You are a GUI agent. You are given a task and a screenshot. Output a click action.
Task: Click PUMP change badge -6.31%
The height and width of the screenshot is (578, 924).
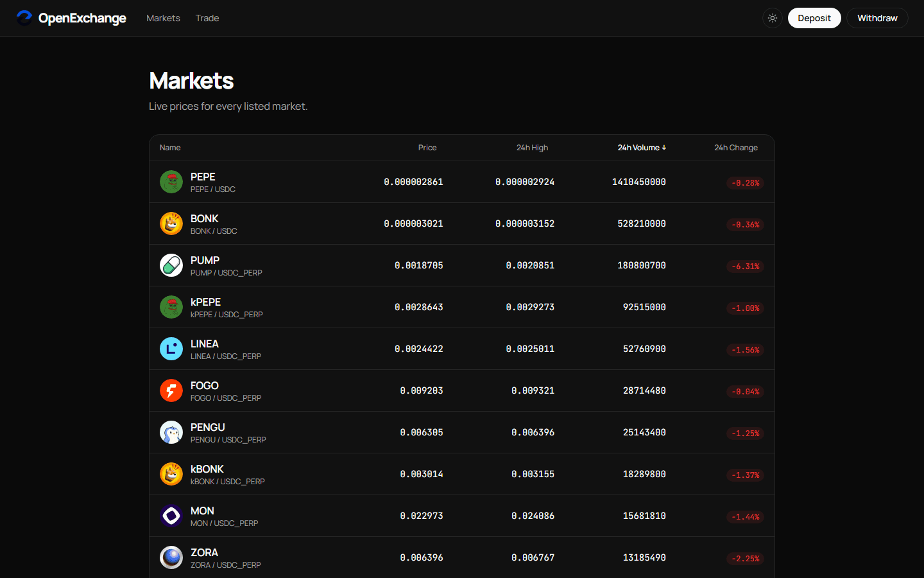745,267
